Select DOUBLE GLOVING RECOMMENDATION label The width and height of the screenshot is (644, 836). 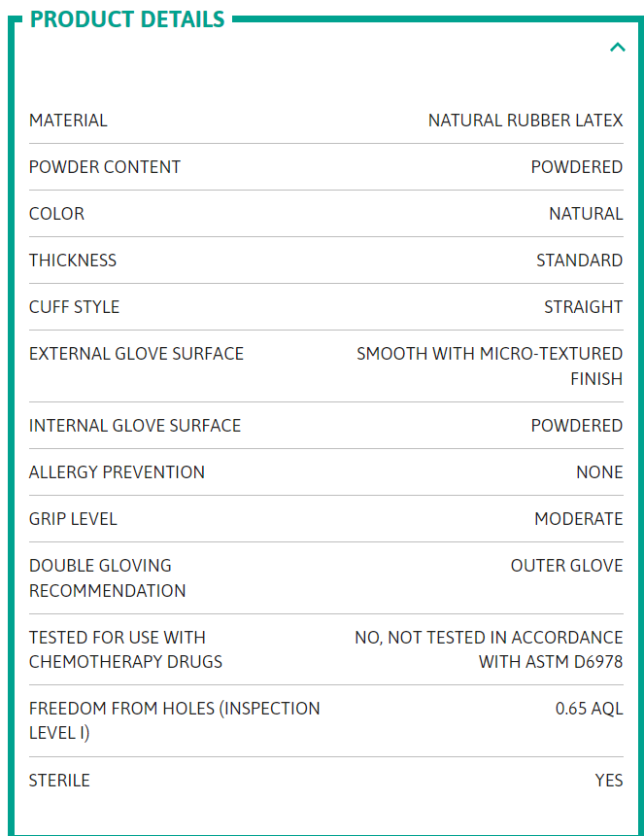coord(108,578)
